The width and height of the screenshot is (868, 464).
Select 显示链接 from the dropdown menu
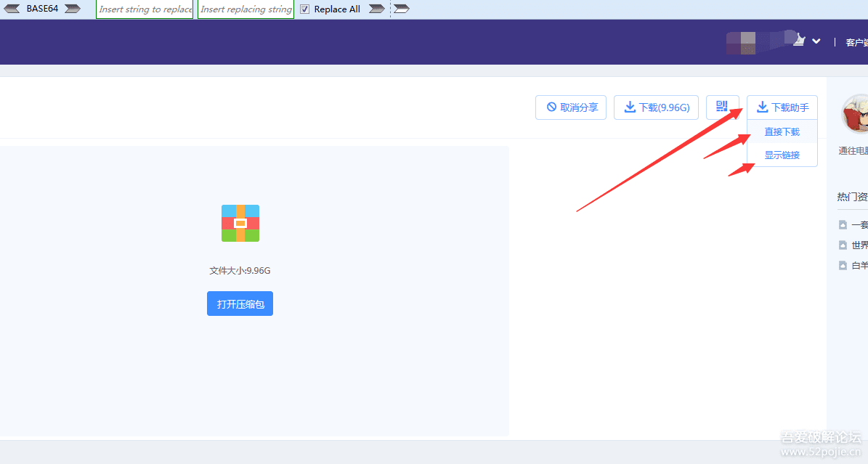[x=782, y=155]
